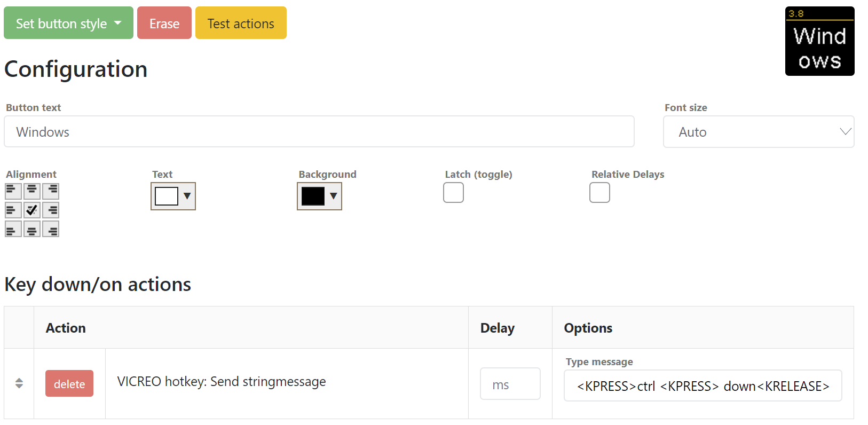The height and width of the screenshot is (425, 868).
Task: Click the Button text input field
Action: pyautogui.click(x=319, y=131)
